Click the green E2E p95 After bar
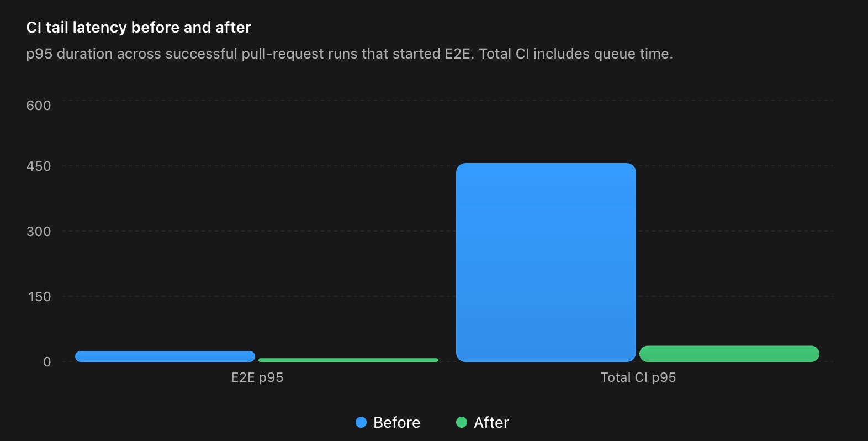Screen dimensions: 868x441 click(x=348, y=360)
